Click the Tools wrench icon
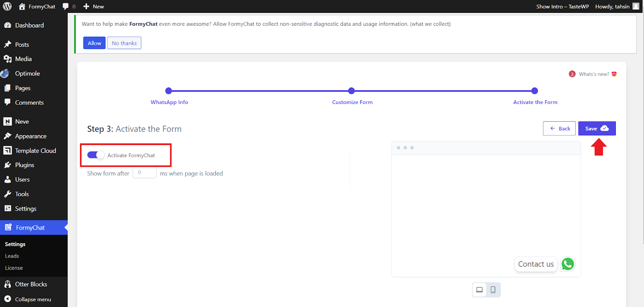644x307 pixels. [x=8, y=194]
